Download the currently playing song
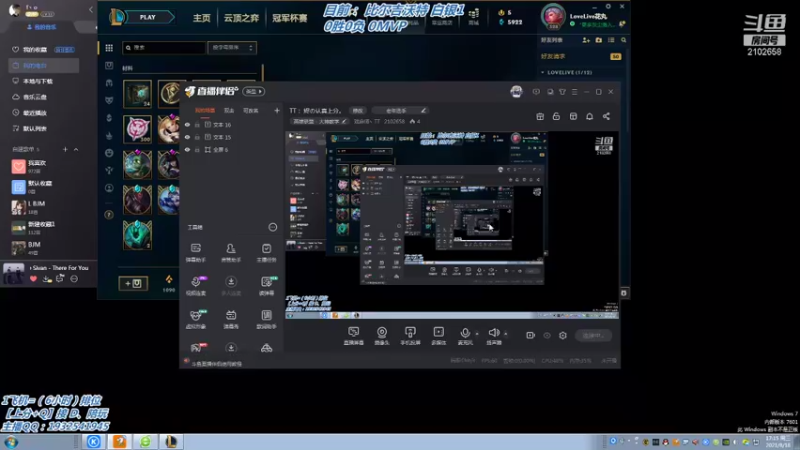The height and width of the screenshot is (450, 800). click(x=47, y=279)
